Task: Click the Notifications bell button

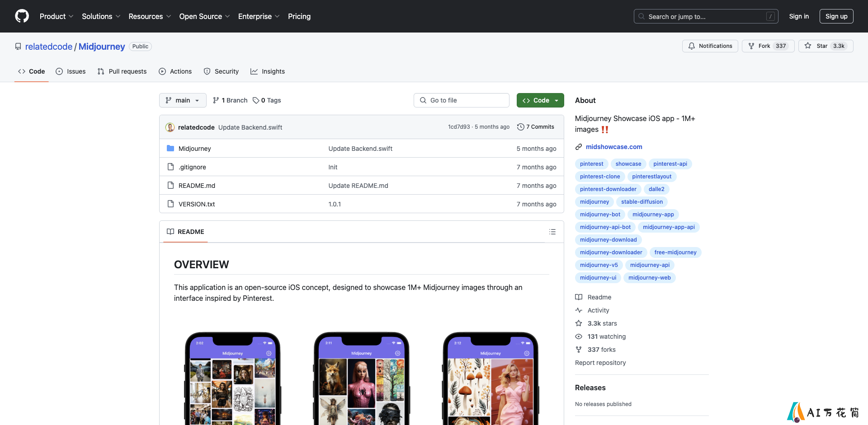Action: click(710, 46)
